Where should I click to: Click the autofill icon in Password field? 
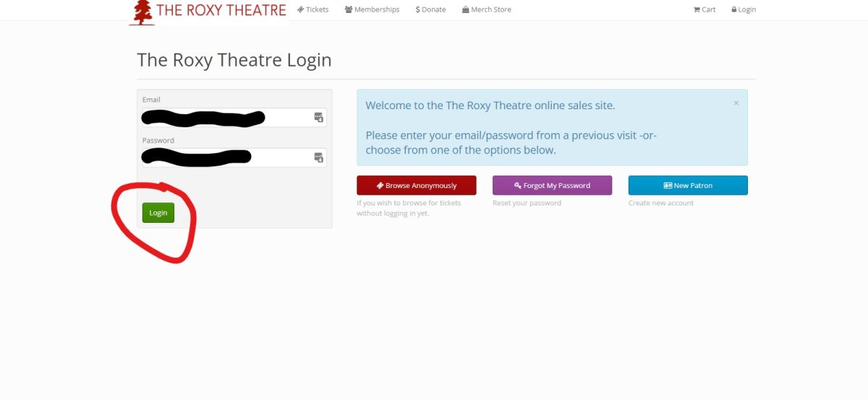coord(318,158)
